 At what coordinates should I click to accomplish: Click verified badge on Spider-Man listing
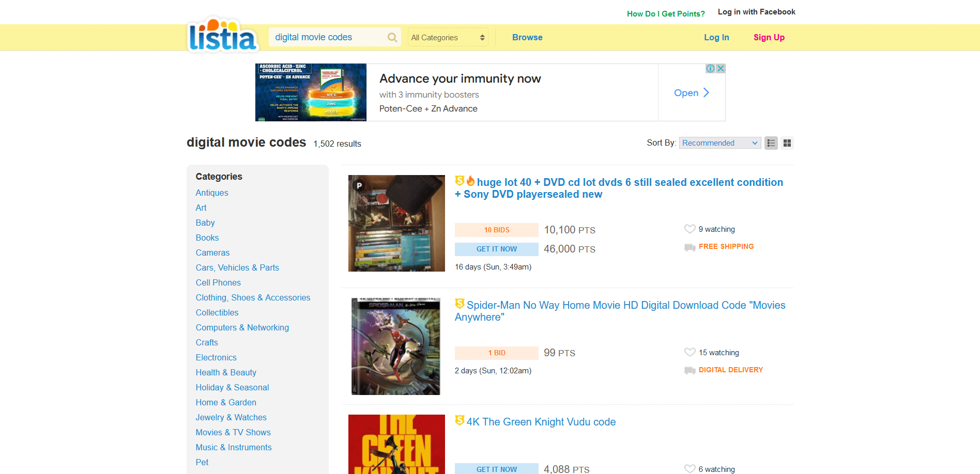pos(460,304)
